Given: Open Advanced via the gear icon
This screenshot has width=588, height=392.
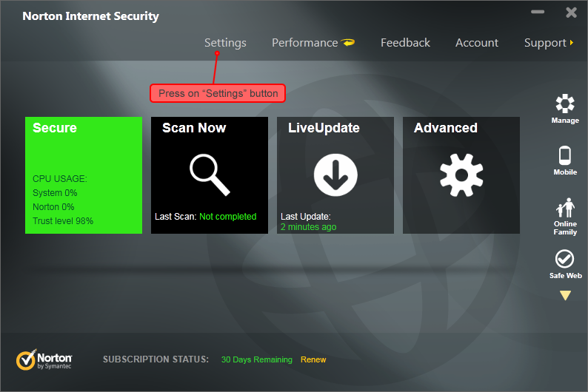Looking at the screenshot, I should point(461,175).
